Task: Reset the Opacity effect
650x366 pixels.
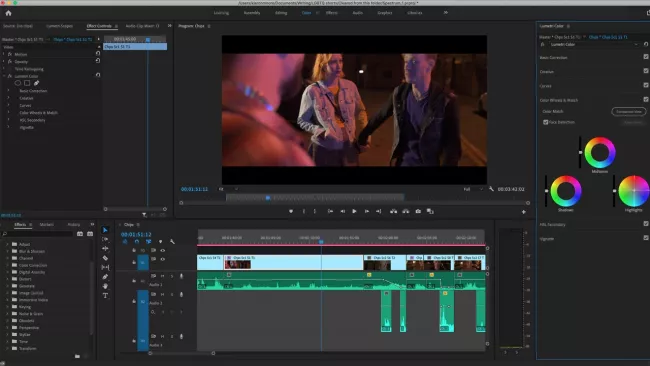Action: [98, 61]
